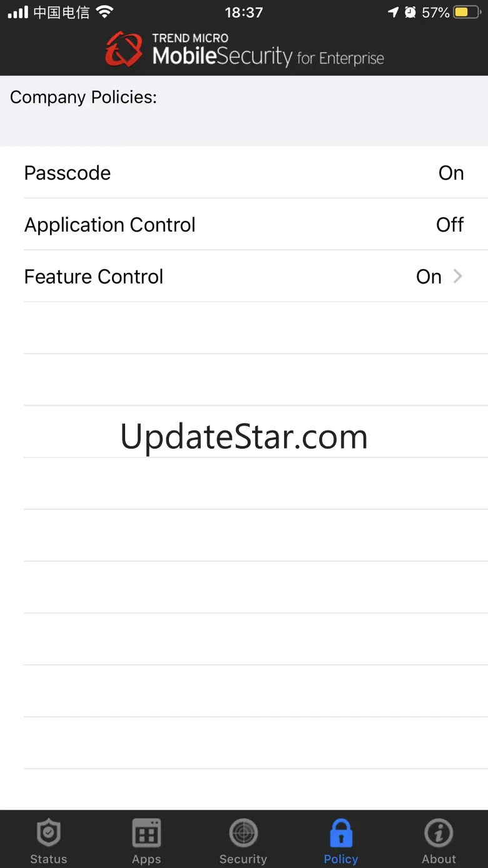
Task: Expand Feature Control using chevron arrow
Action: coord(458,276)
